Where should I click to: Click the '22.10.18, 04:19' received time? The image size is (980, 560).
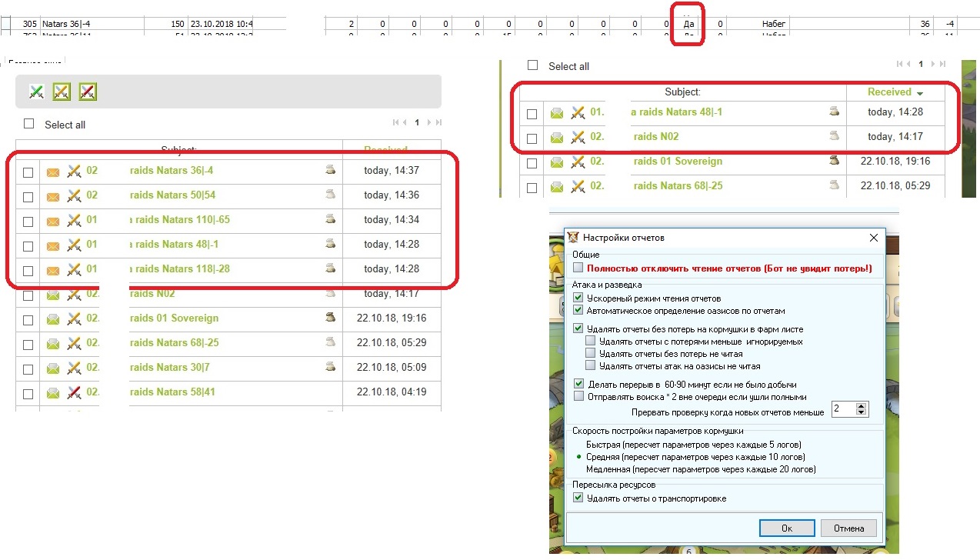(x=392, y=392)
